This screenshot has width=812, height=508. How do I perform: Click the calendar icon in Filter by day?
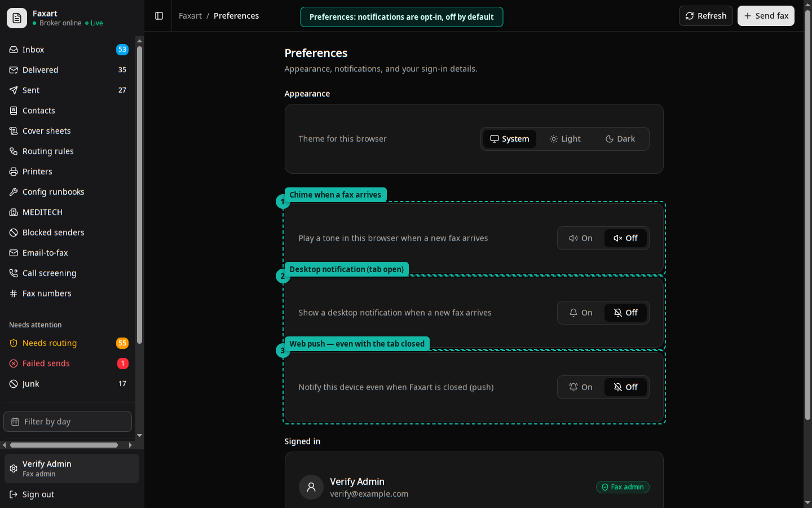click(x=15, y=422)
